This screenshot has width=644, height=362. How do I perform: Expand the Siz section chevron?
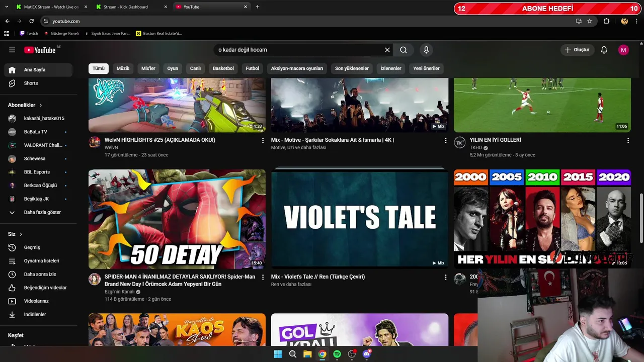tap(21, 234)
